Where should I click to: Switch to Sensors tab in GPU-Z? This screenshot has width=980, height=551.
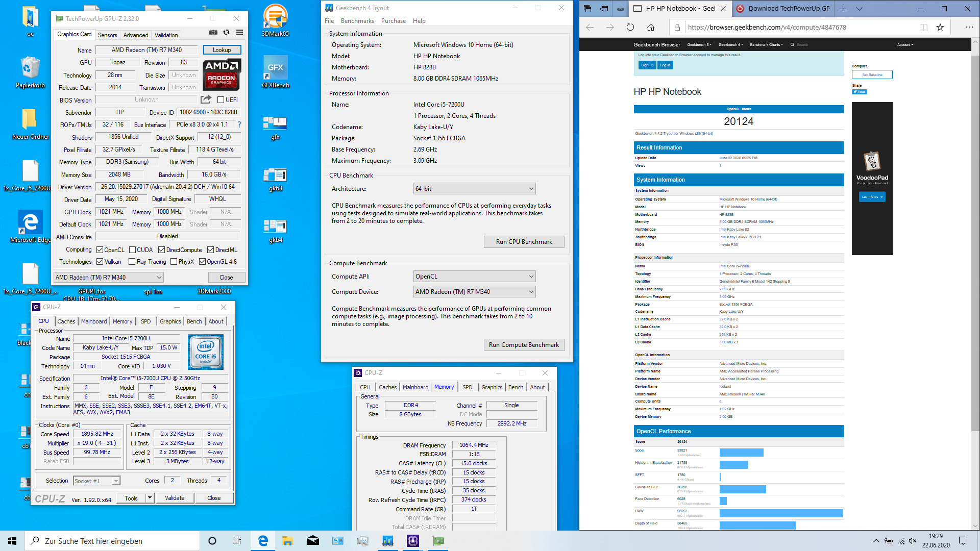click(107, 35)
